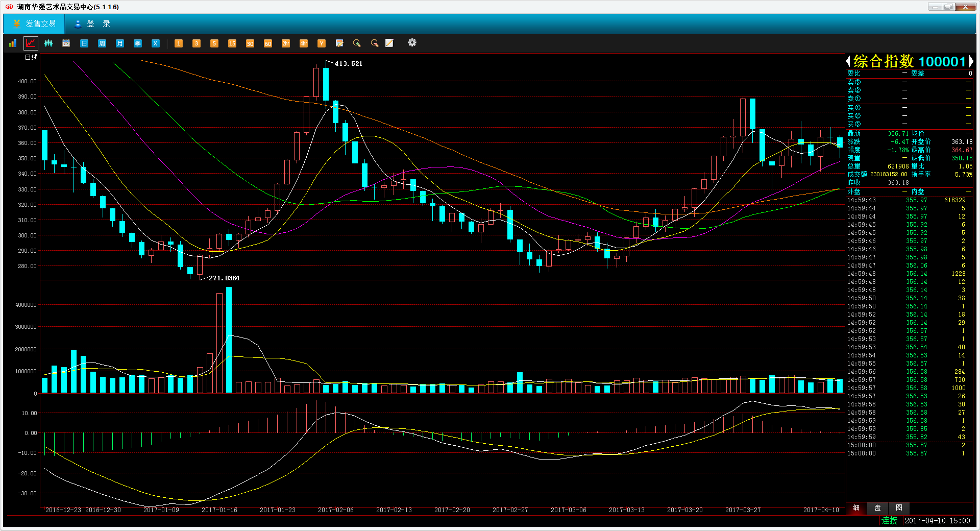
Task: Click the trade row with volume 1000
Action: pyautogui.click(x=910, y=388)
